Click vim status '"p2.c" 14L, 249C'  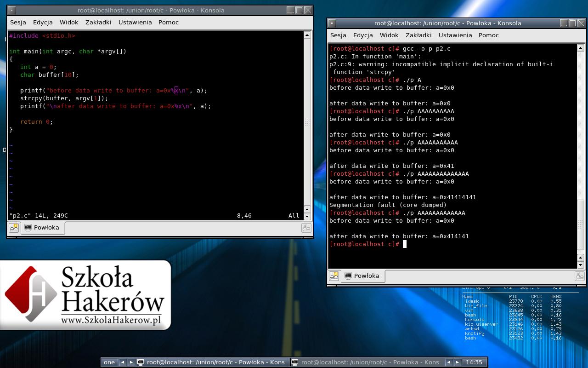(x=39, y=215)
